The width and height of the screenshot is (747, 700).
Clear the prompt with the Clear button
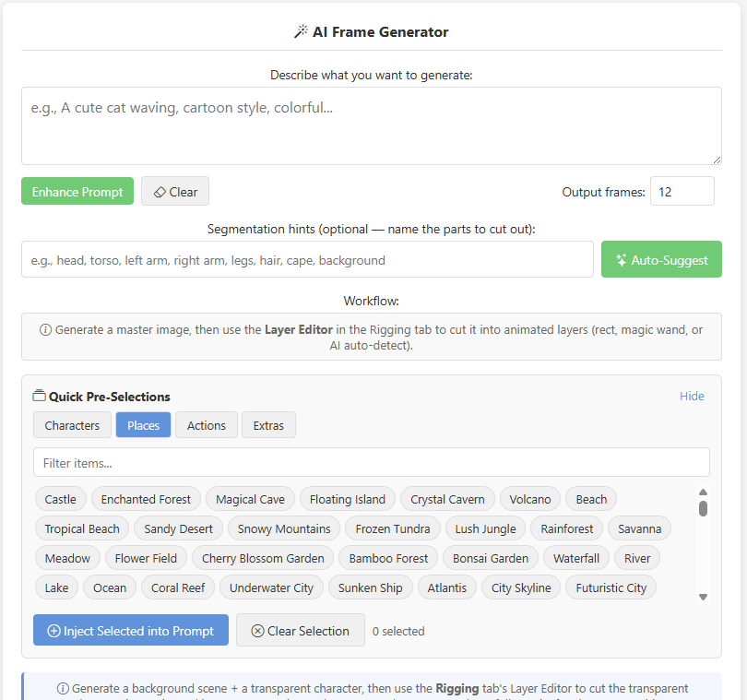(175, 192)
